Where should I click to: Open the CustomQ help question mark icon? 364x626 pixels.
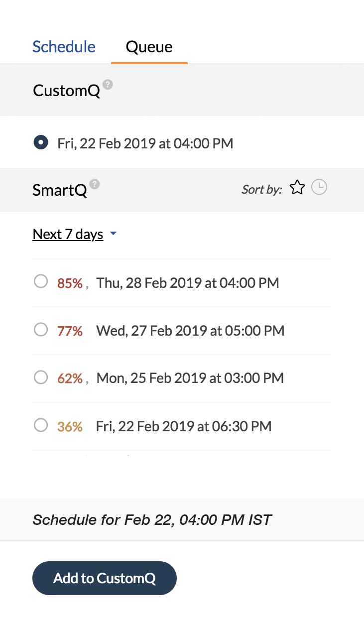108,85
